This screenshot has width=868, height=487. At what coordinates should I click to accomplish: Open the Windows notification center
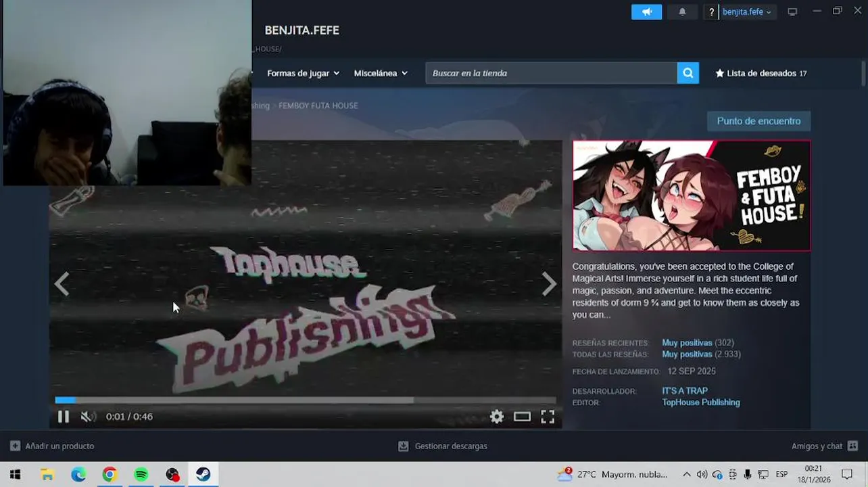847,474
